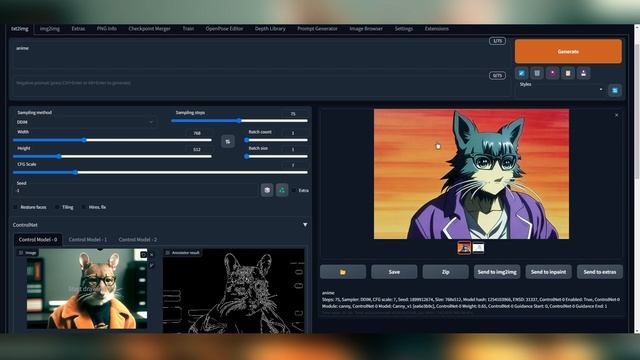Click the blue arrow read-parameters icon under Generate
The image size is (640, 360).
(x=521, y=73)
